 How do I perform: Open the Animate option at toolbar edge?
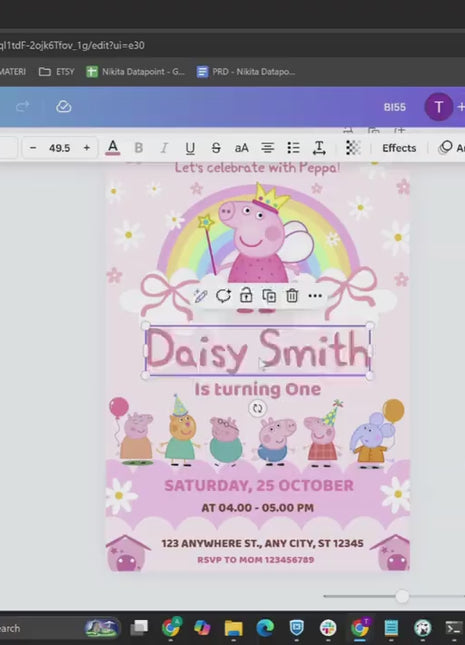pos(451,148)
